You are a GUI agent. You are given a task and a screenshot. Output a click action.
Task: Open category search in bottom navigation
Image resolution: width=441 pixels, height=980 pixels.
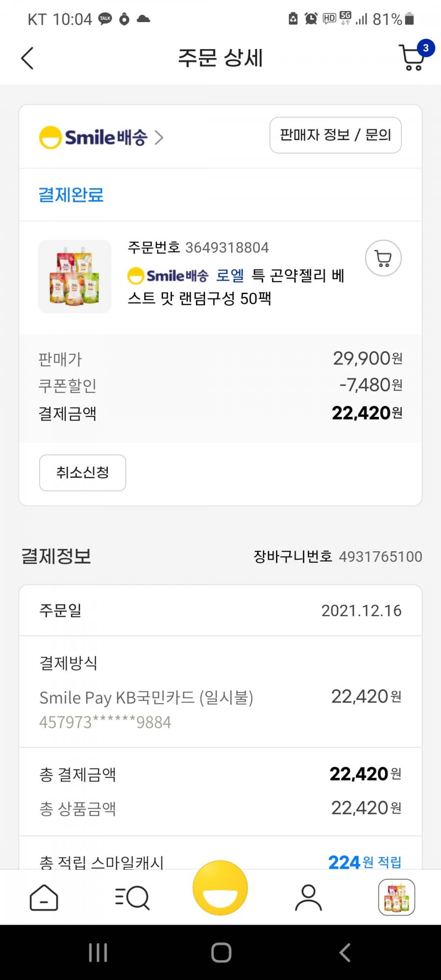(132, 898)
